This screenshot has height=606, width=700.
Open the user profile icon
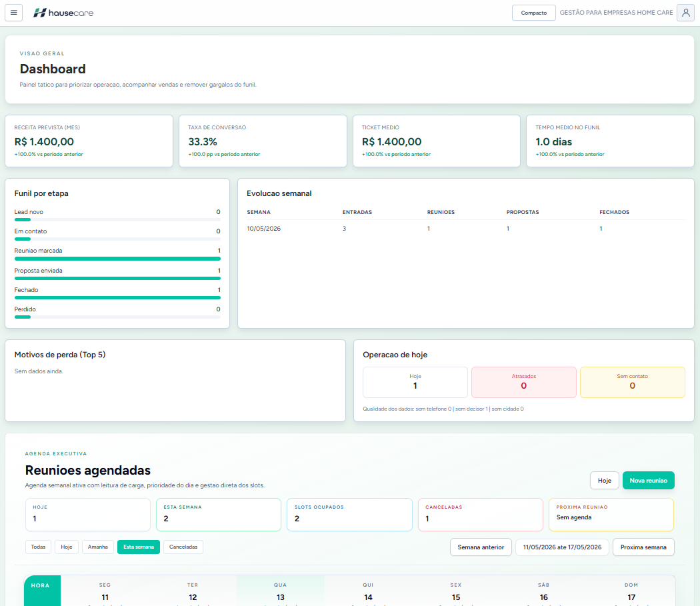coord(685,13)
